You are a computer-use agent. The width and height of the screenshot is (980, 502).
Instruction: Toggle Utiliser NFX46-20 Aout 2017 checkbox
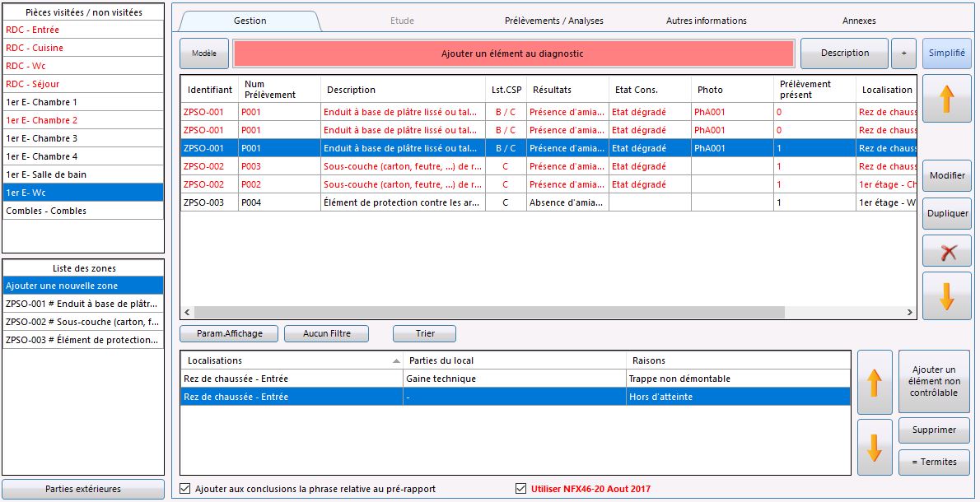[x=520, y=489]
